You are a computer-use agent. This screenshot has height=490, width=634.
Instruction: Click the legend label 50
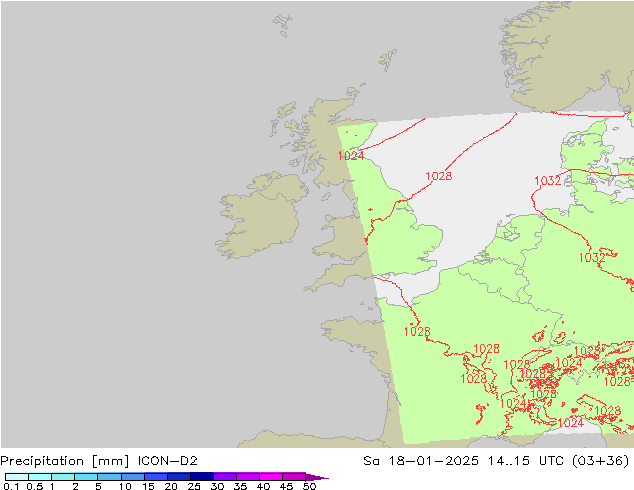pyautogui.click(x=310, y=486)
